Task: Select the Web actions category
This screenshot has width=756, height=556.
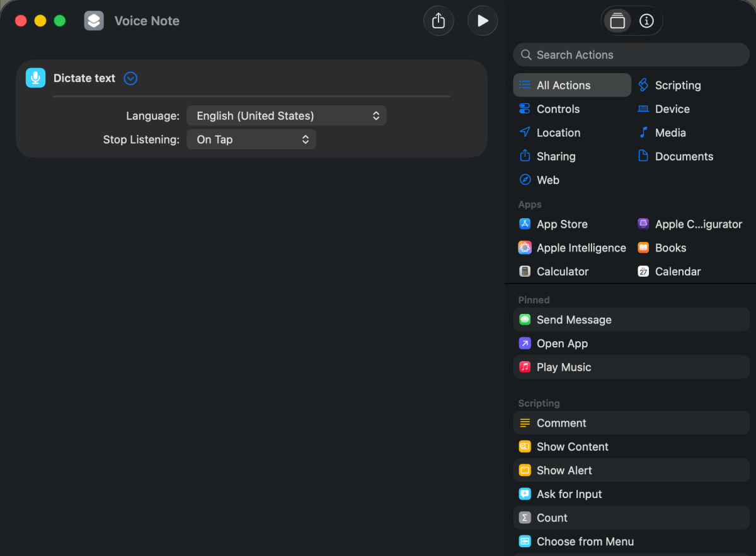Action: (x=547, y=180)
